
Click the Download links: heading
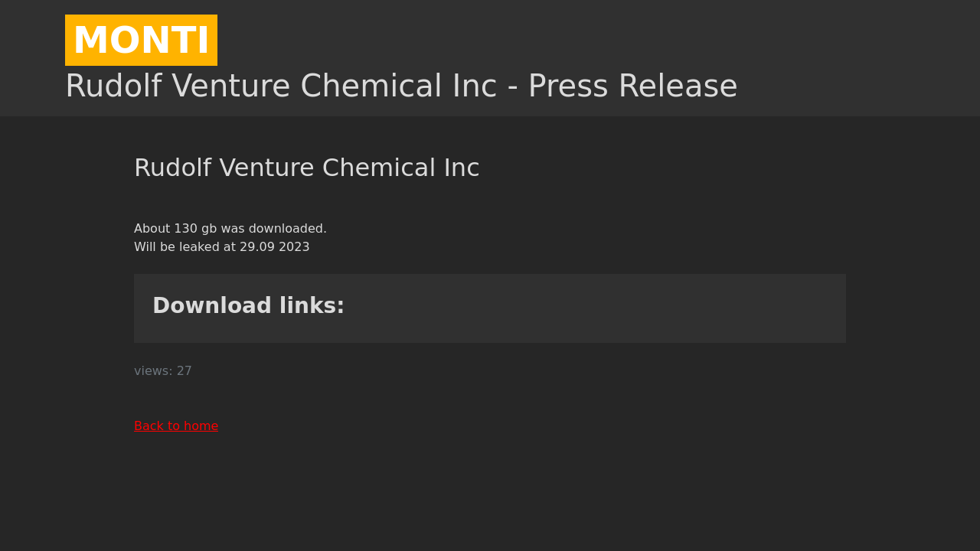click(x=249, y=306)
